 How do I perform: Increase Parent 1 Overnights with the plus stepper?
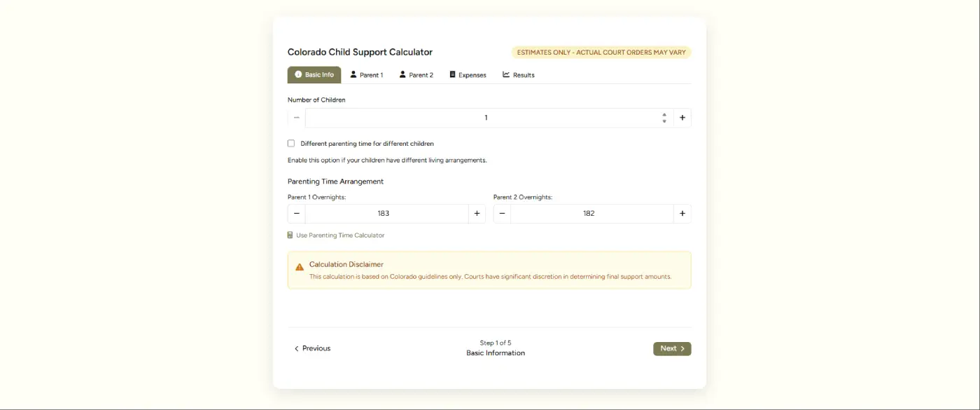point(477,213)
